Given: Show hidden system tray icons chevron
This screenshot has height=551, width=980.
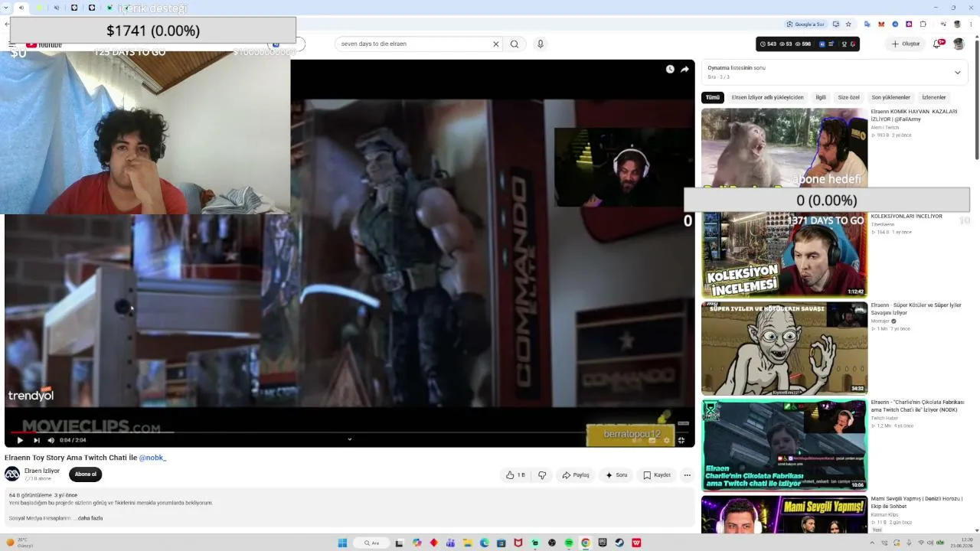Looking at the screenshot, I should tap(871, 543).
